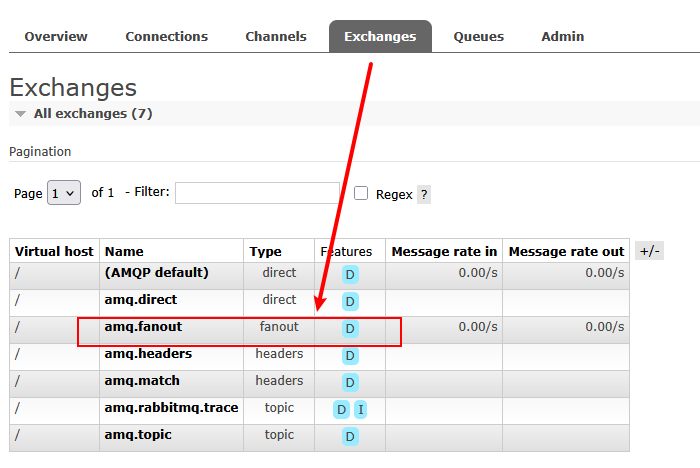Sort by the Name column header

click(124, 252)
